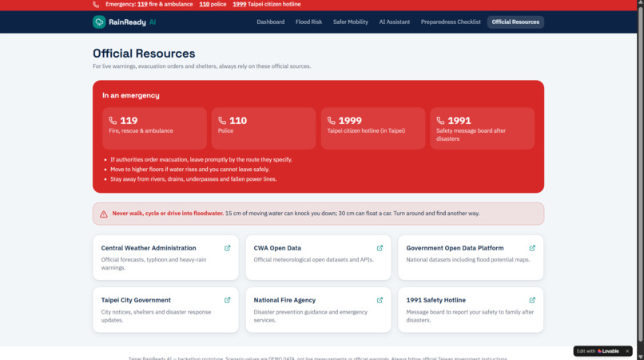
Task: Click the phone icon beside 1991 card
Action: tap(440, 120)
